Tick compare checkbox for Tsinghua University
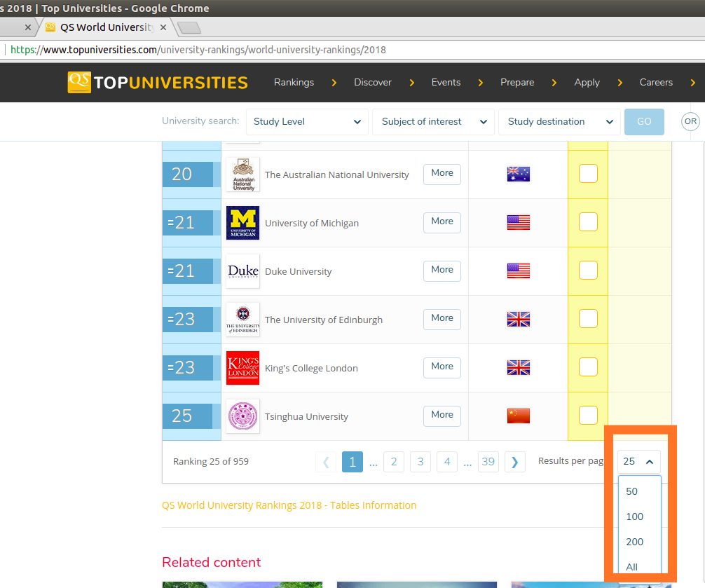This screenshot has width=705, height=588. 588,415
